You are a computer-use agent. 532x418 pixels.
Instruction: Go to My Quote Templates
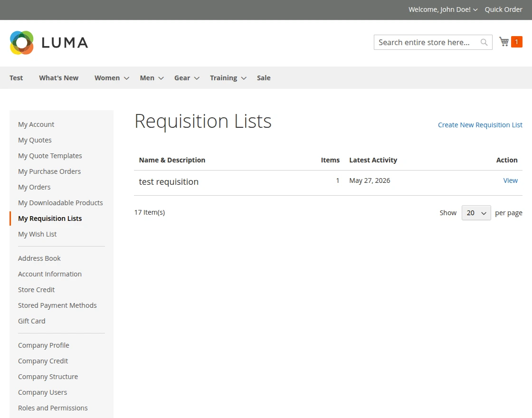click(x=50, y=156)
